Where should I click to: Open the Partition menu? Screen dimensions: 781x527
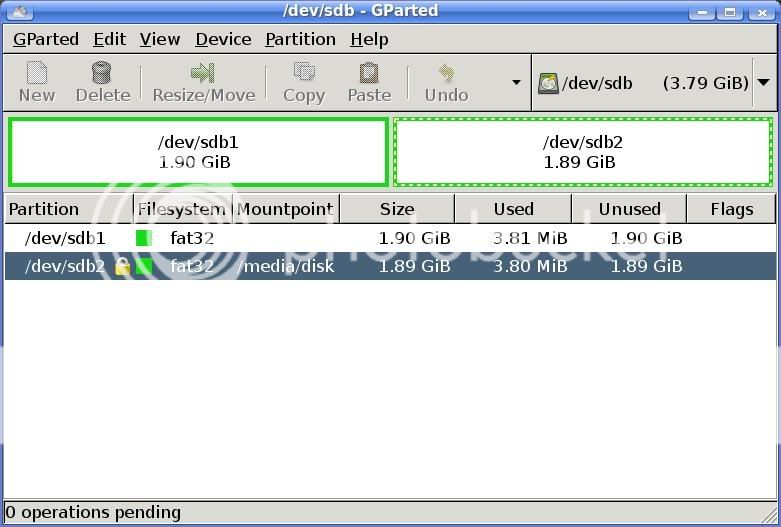pyautogui.click(x=300, y=39)
